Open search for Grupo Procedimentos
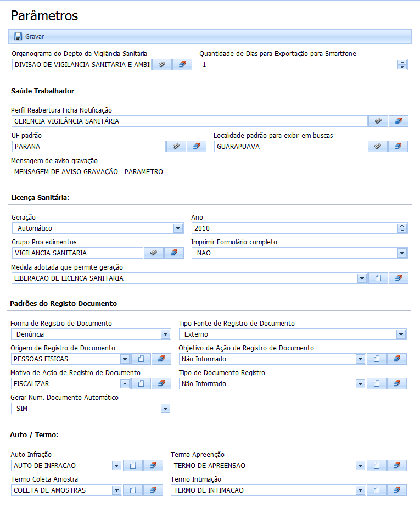This screenshot has height=513, width=420. coord(154,253)
